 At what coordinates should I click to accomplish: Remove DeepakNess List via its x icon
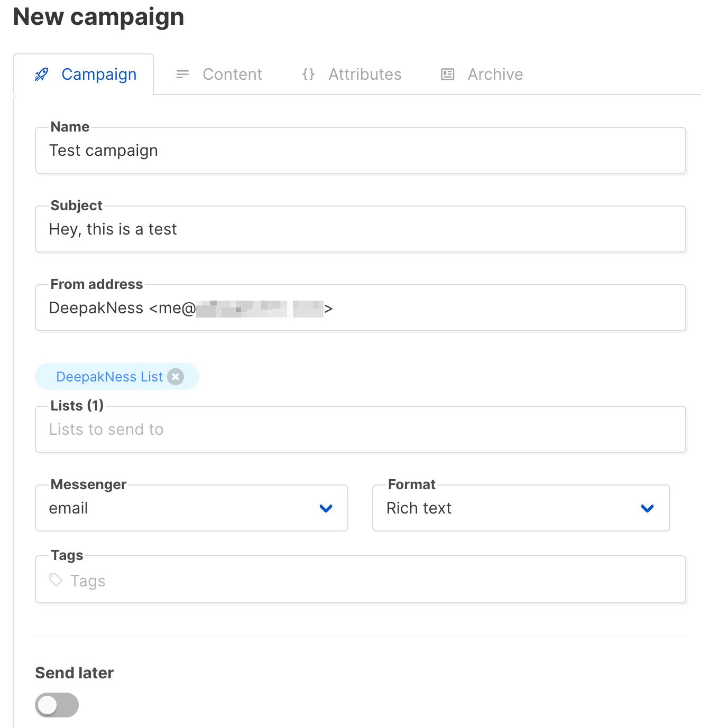point(175,376)
